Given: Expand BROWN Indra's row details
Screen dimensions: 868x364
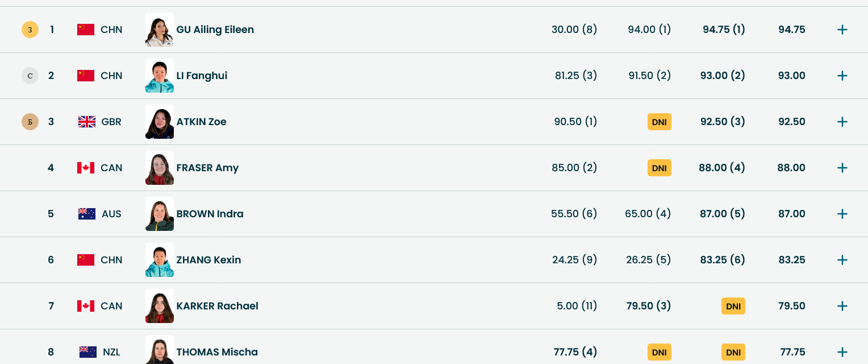Looking at the screenshot, I should click(x=842, y=214).
